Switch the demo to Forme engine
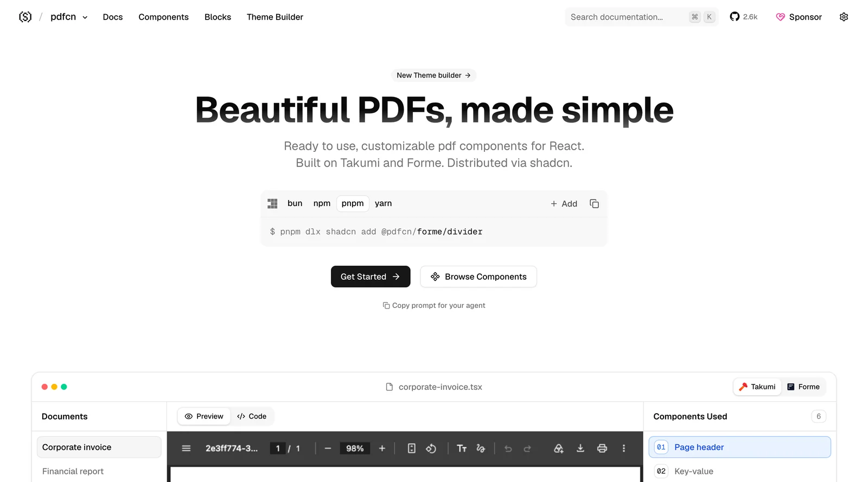The height and width of the screenshot is (482, 868). tap(803, 387)
